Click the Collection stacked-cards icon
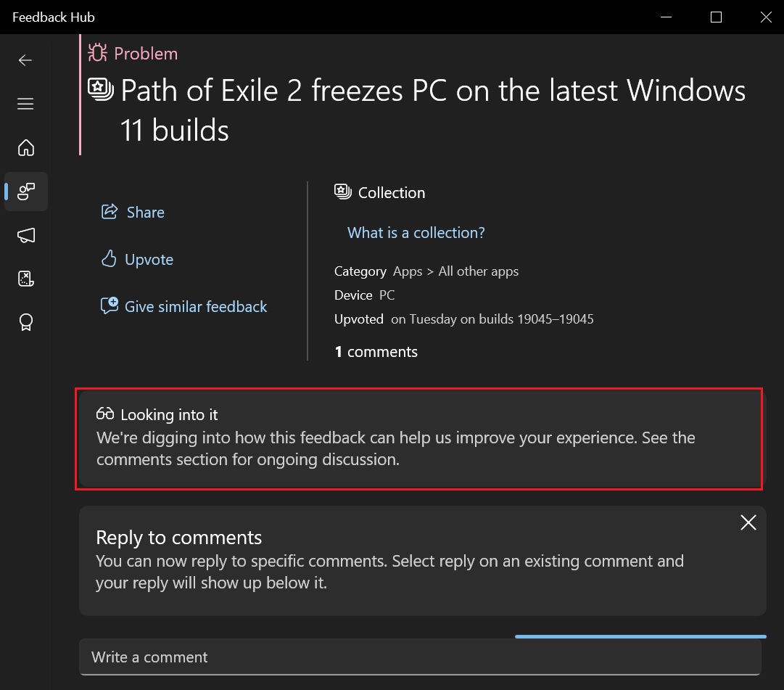 [342, 192]
